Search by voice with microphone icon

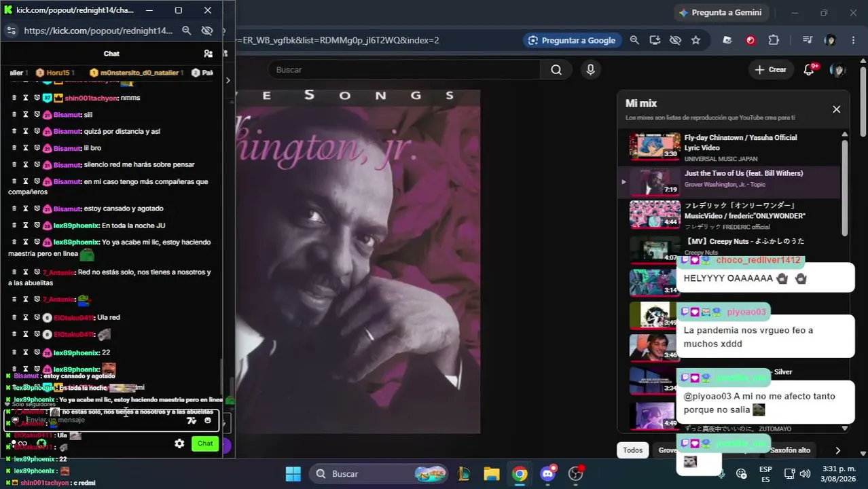click(x=590, y=69)
